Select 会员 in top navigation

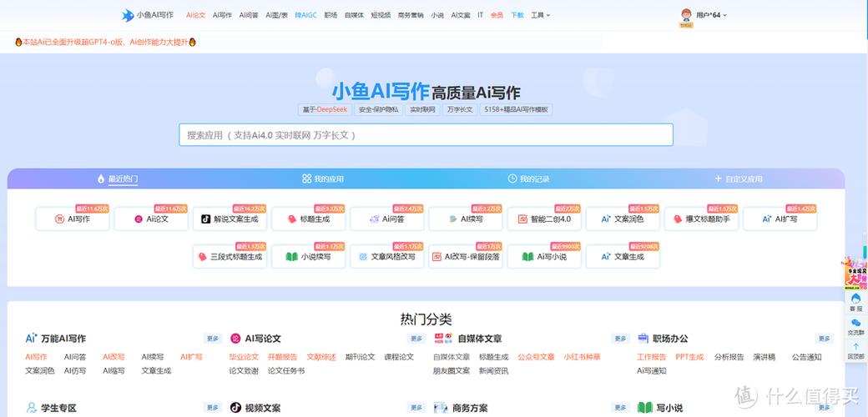[x=497, y=16]
